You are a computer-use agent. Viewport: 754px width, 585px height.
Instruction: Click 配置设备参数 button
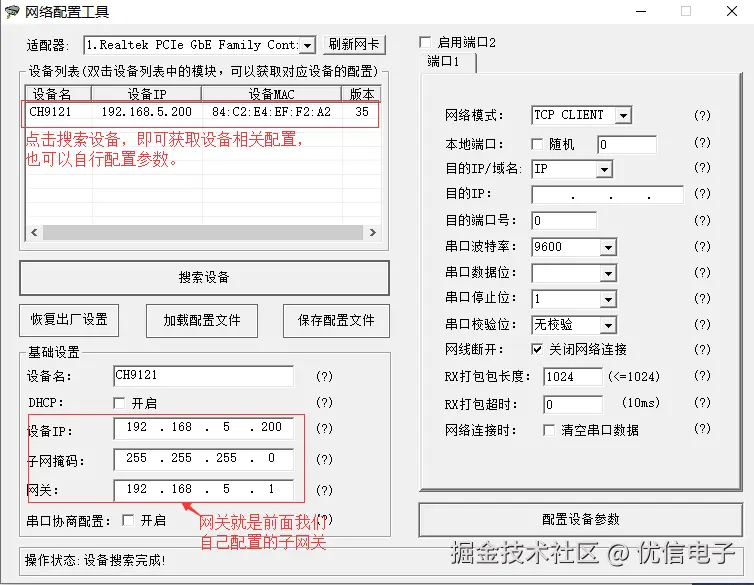coord(580,519)
